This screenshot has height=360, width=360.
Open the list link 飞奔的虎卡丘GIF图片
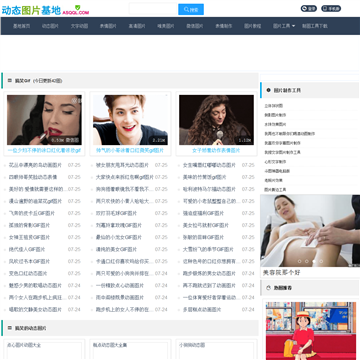coord(32,213)
